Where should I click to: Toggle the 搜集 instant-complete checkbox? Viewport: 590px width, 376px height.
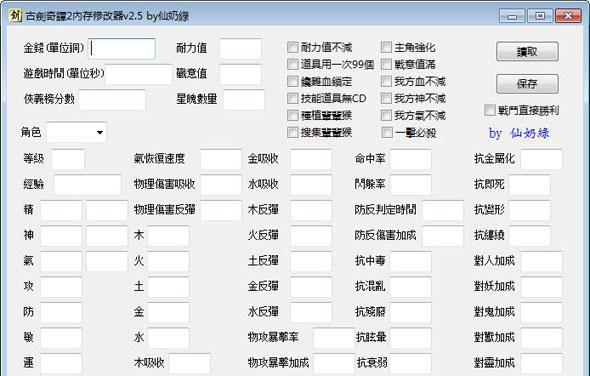tap(293, 132)
